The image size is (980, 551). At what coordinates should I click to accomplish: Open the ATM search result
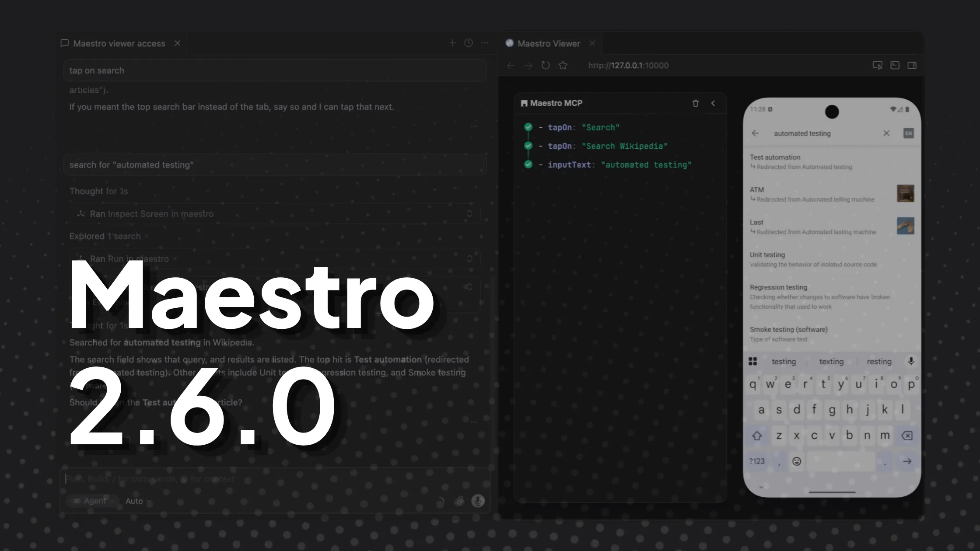click(x=832, y=194)
